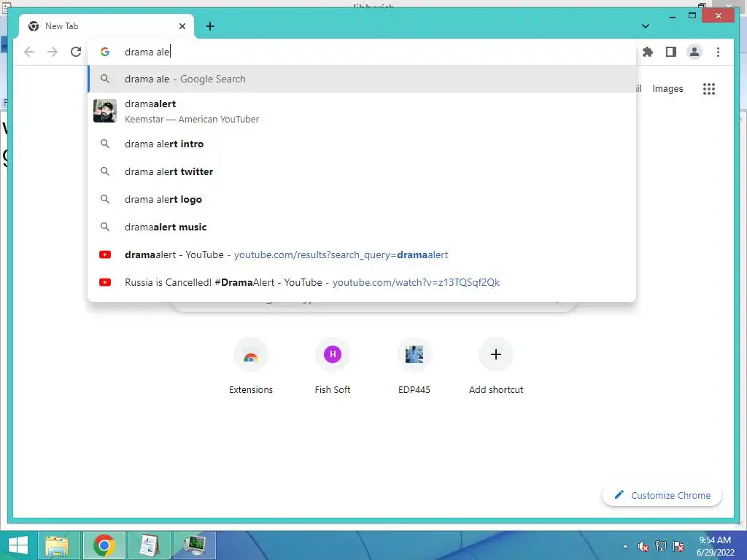Open File Explorer from taskbar
Viewport: 747px width, 560px height.
[x=57, y=545]
